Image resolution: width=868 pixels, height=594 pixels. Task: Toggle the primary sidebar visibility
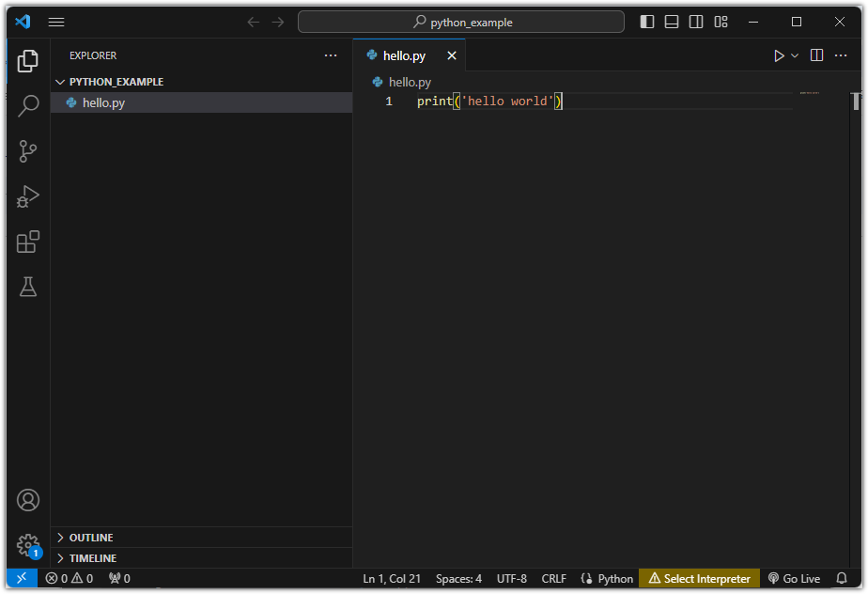646,21
